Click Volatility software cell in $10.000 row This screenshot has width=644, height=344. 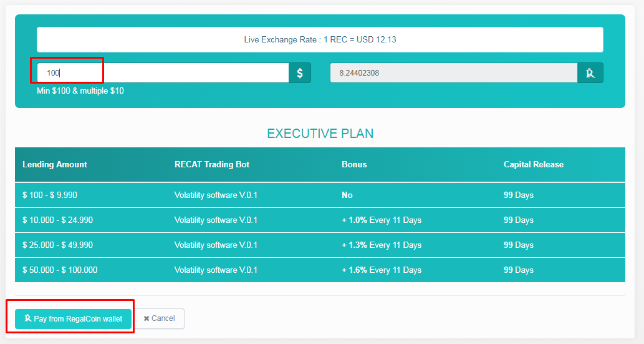point(216,220)
